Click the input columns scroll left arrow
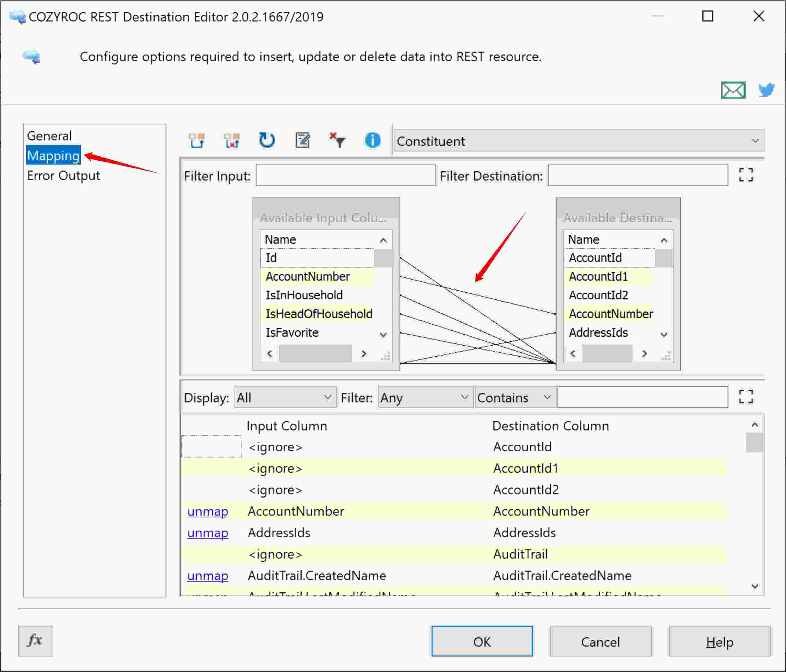 (x=270, y=354)
